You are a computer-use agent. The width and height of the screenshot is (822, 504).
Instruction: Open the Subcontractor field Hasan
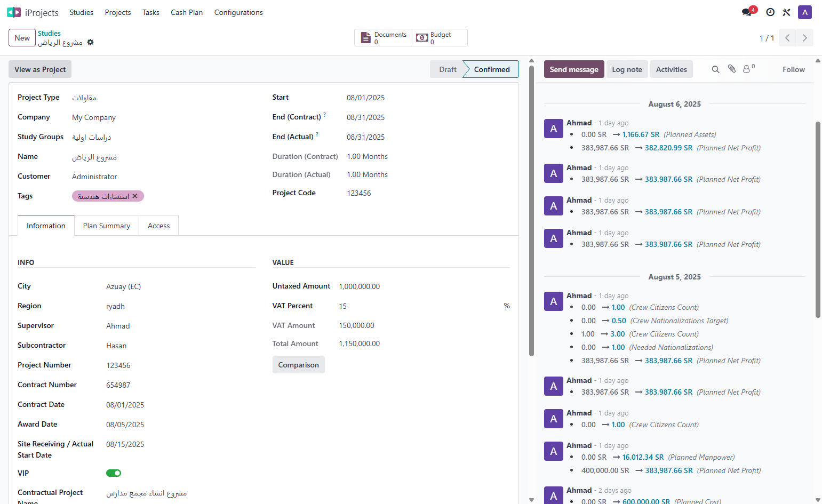tap(180, 346)
